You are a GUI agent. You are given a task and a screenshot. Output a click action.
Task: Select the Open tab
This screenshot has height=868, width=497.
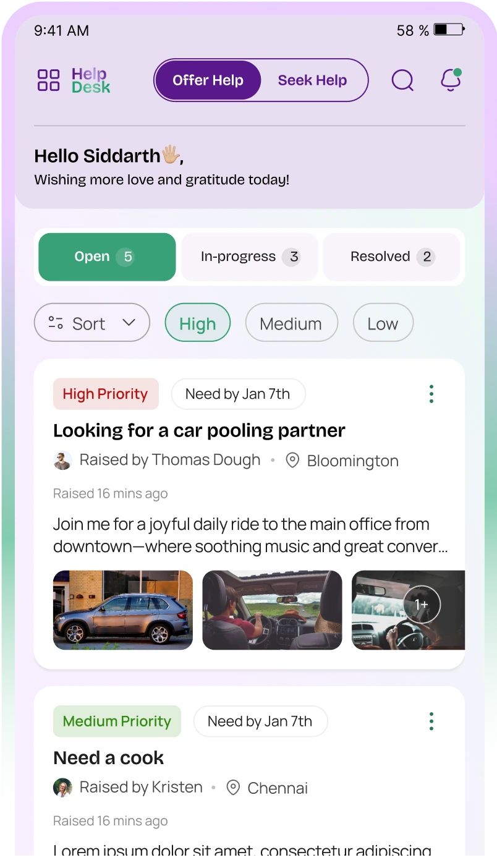[x=107, y=257]
